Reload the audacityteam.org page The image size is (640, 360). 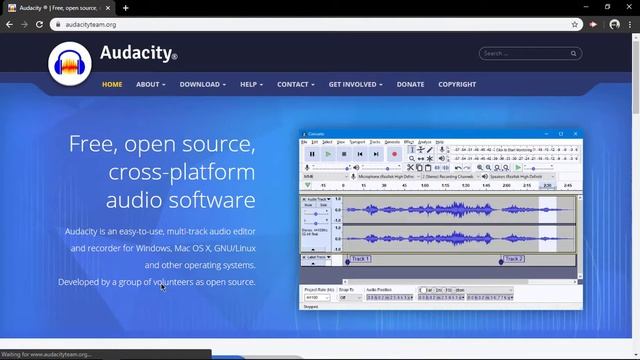[x=39, y=24]
